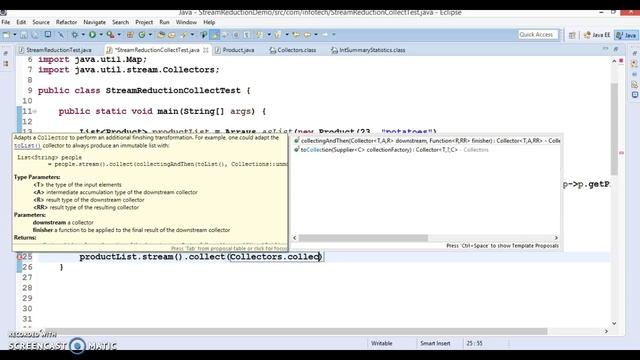
Task: Open the New wizard dropdown arrow
Action: click(x=14, y=35)
